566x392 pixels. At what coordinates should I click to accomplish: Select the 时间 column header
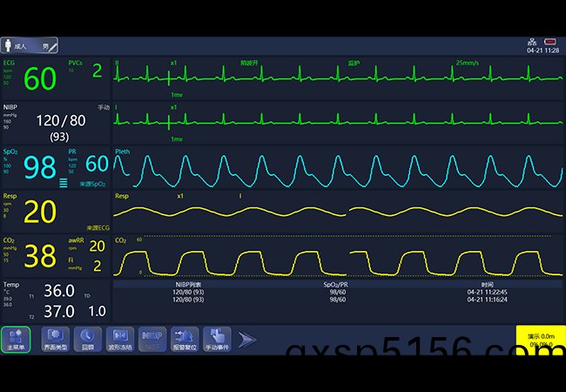pyautogui.click(x=487, y=285)
